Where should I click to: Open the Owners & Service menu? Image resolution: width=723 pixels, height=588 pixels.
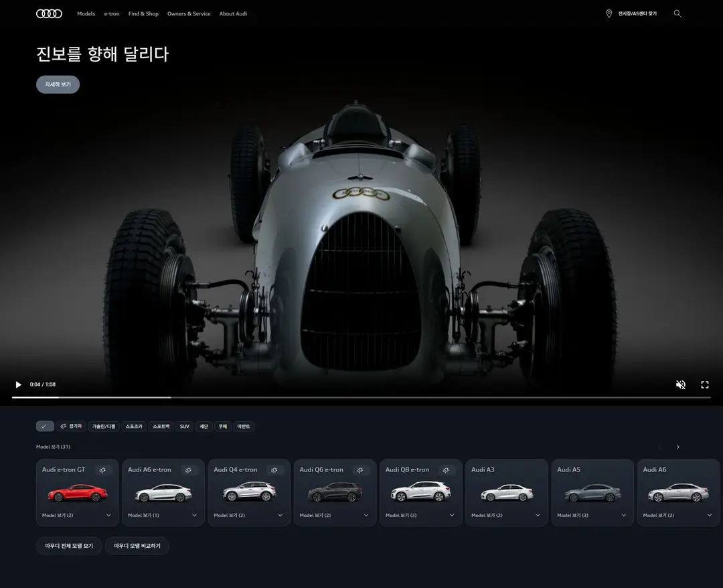click(x=189, y=14)
